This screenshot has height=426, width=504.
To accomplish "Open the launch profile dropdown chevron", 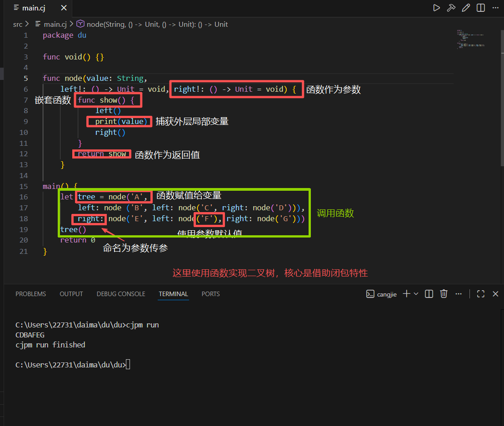I will click(x=416, y=294).
